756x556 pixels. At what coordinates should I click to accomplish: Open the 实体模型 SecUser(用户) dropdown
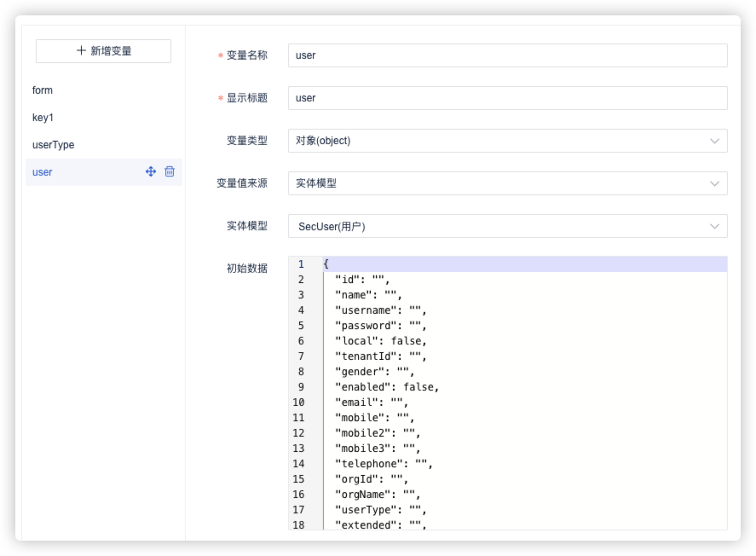point(507,226)
